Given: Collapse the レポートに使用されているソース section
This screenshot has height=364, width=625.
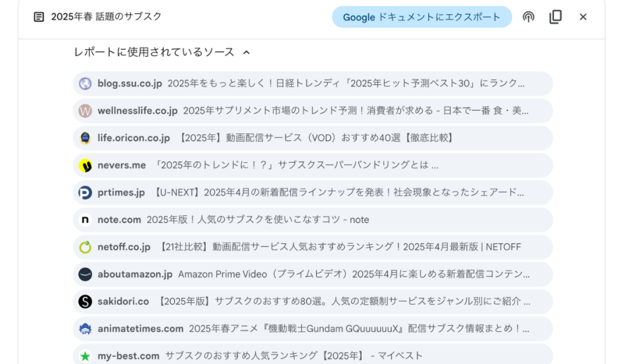Looking at the screenshot, I should point(247,52).
